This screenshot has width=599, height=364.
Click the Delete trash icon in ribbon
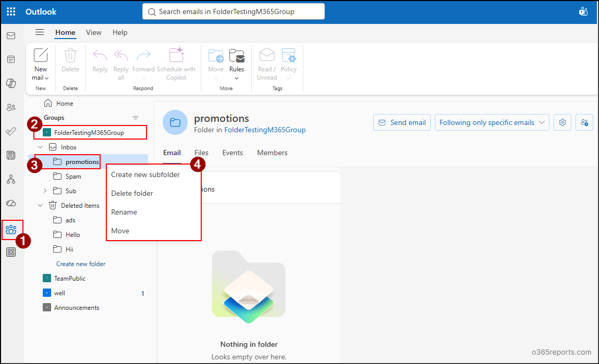(70, 55)
